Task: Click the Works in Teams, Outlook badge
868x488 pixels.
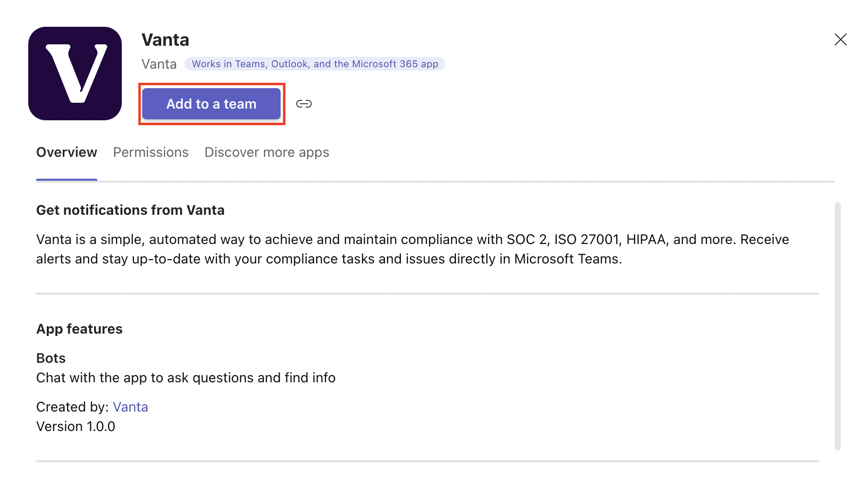Action: [315, 64]
